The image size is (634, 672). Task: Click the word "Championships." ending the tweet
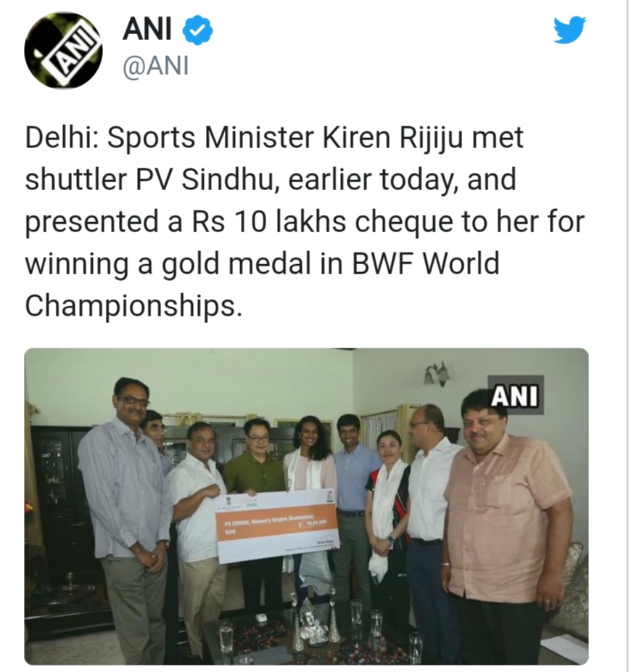pyautogui.click(x=133, y=308)
